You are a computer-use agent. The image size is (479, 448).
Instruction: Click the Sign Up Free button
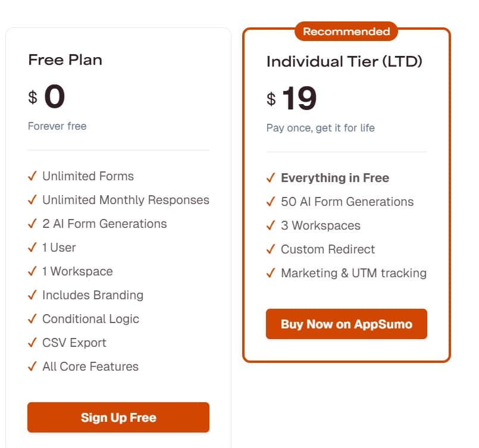[x=118, y=417]
